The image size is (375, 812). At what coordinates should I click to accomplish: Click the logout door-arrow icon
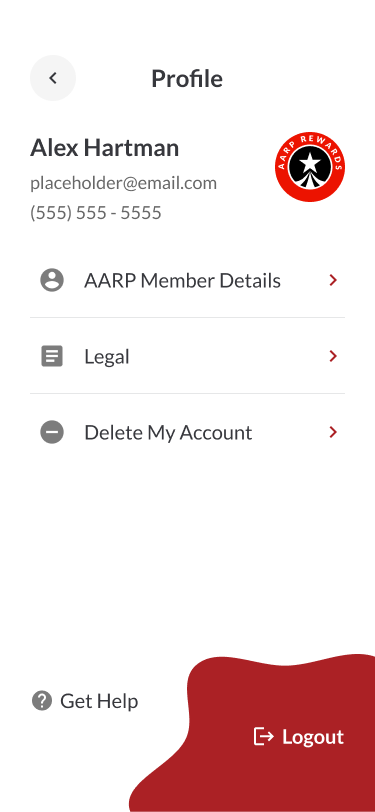pyautogui.click(x=264, y=736)
